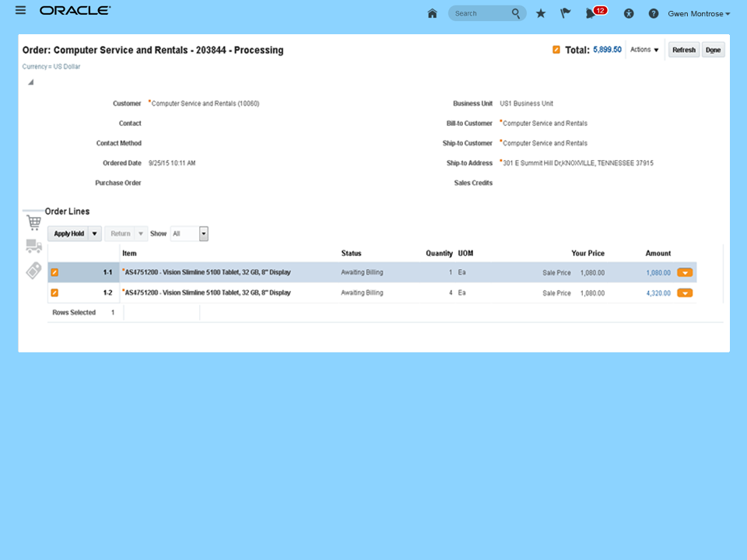
Task: Click the Done button
Action: [714, 50]
